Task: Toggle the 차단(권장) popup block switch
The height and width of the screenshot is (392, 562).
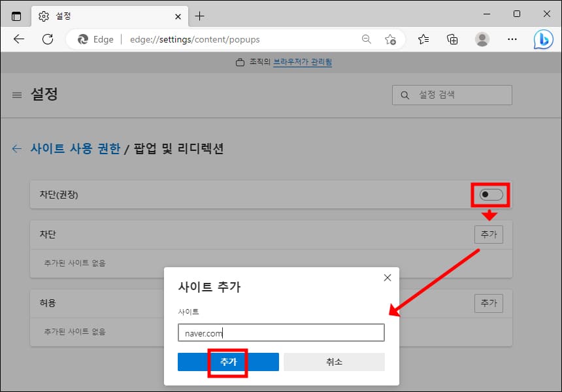Action: 489,194
